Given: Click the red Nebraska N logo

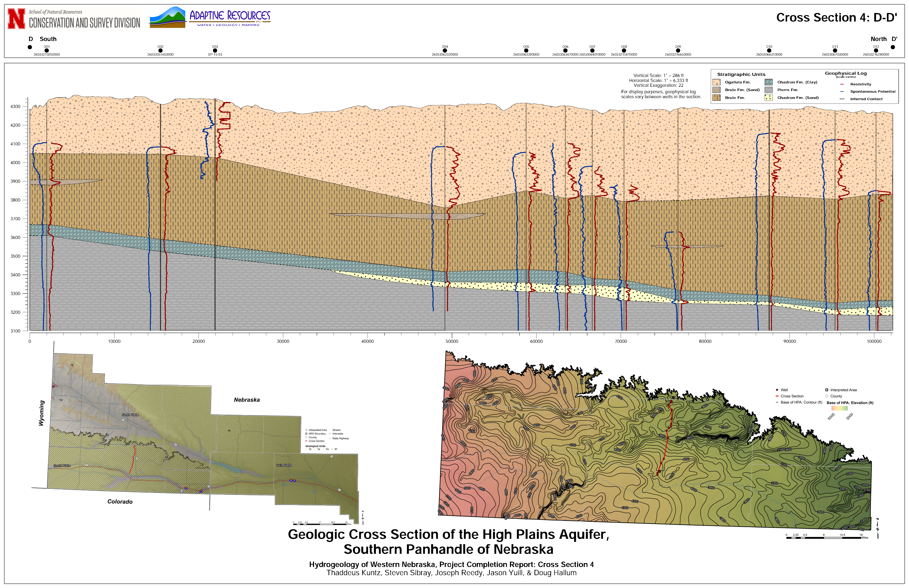Looking at the screenshot, I should tap(16, 19).
